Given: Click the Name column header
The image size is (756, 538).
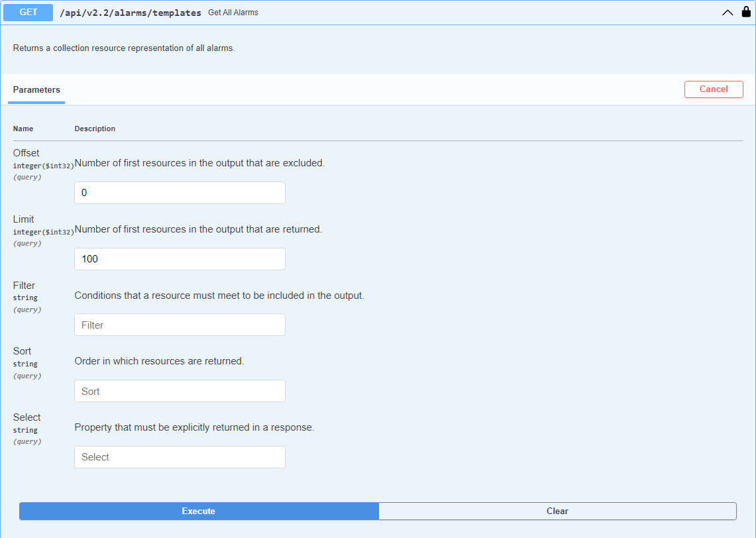Looking at the screenshot, I should coord(23,129).
